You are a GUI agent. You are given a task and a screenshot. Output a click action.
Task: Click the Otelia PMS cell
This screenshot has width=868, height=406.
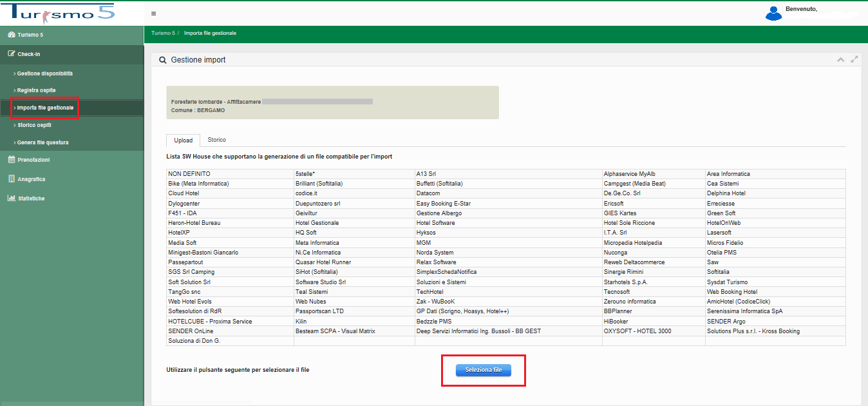click(775, 253)
